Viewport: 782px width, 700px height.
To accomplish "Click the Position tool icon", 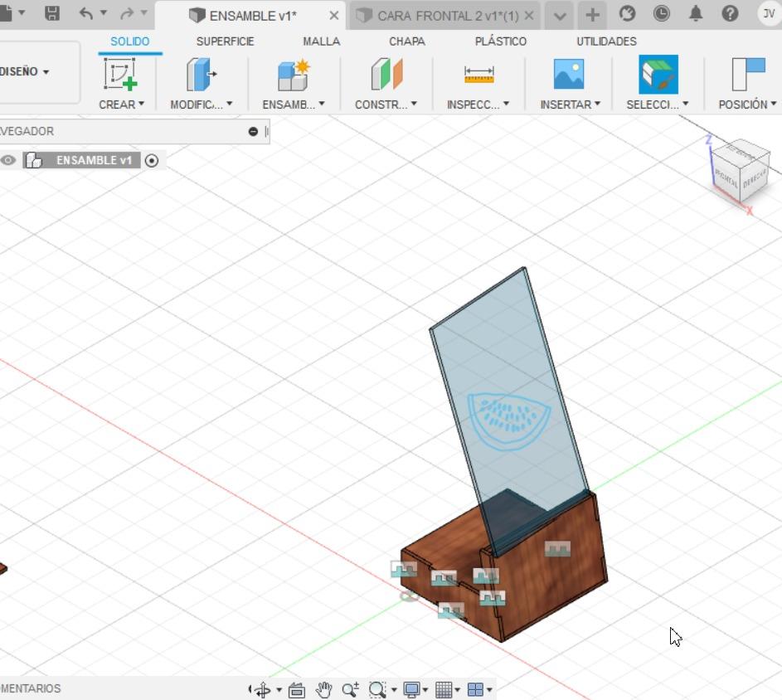I will (x=748, y=74).
